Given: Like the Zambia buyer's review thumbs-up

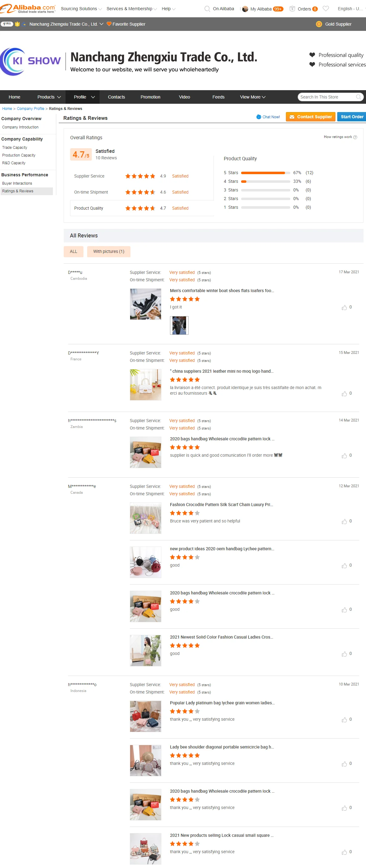Looking at the screenshot, I should tap(344, 455).
